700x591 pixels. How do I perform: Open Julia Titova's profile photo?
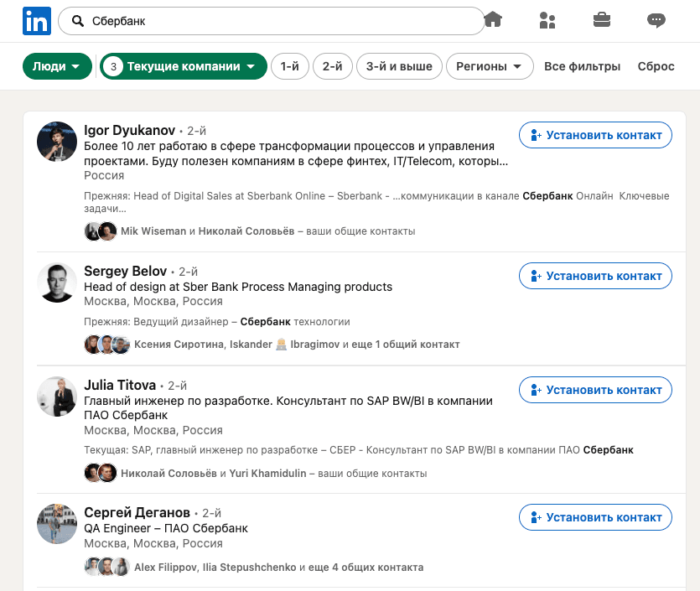57,397
